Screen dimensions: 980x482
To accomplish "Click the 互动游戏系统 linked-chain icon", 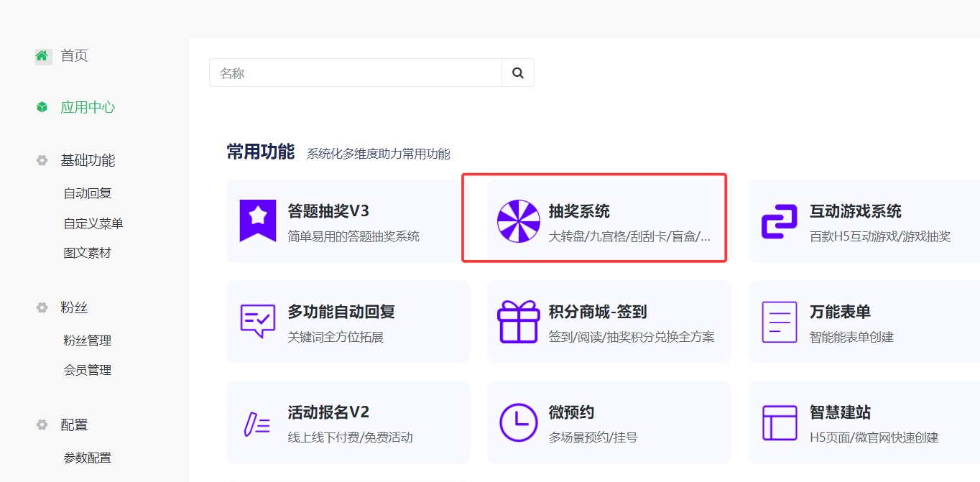I will 779,221.
